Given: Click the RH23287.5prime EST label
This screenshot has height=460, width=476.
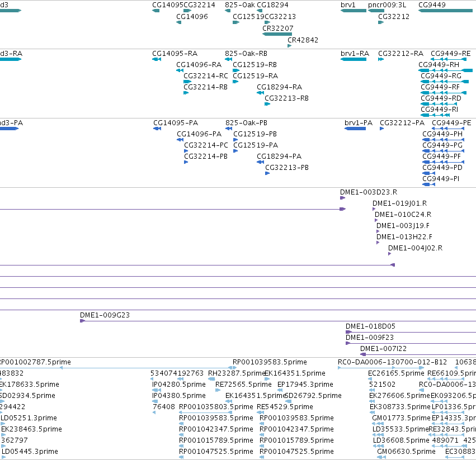Looking at the screenshot, I should tap(237, 373).
